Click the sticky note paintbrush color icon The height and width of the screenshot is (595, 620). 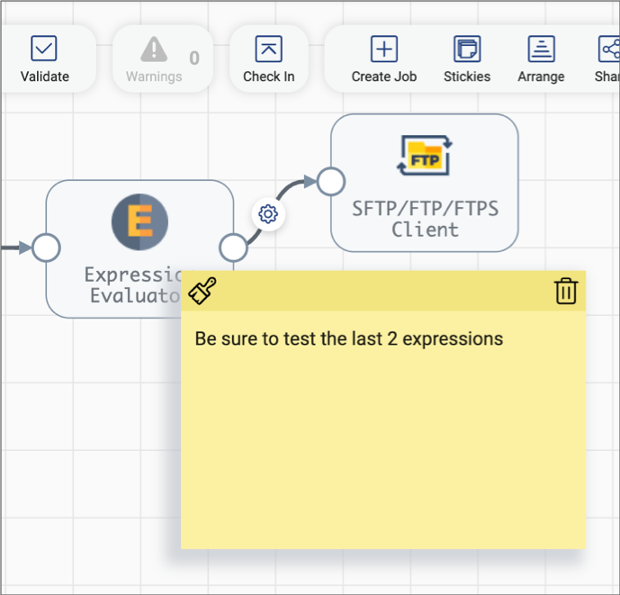click(x=202, y=291)
